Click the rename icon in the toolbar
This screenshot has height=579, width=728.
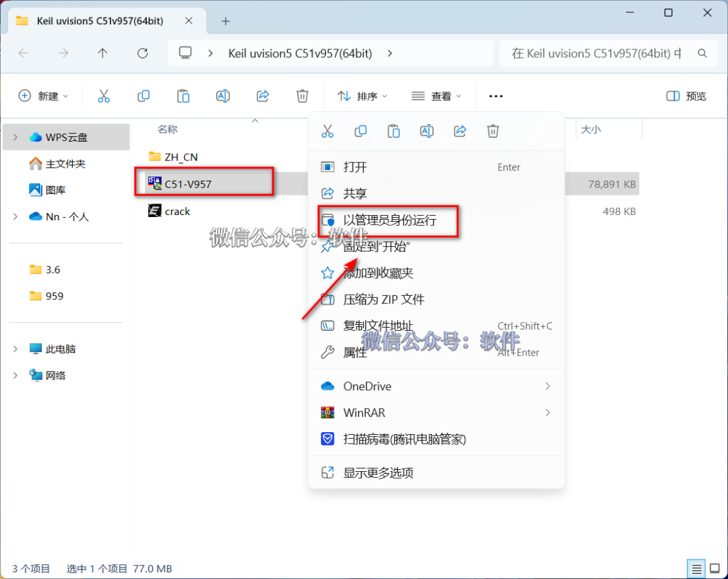click(222, 96)
